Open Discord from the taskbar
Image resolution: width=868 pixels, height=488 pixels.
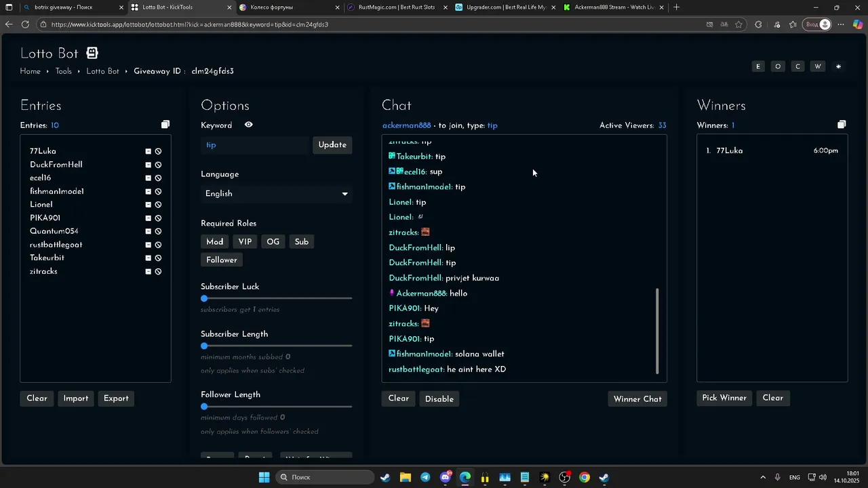[446, 477]
